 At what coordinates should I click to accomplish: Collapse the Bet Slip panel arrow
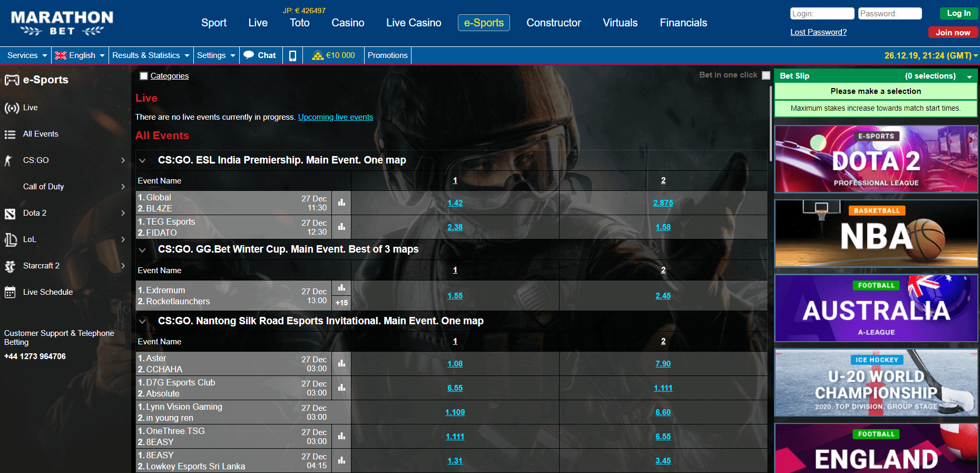pyautogui.click(x=969, y=76)
